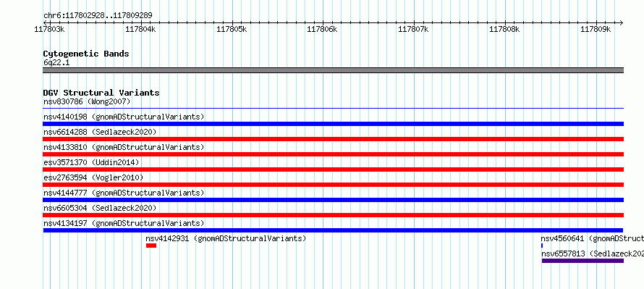
Task: Click the chr6:117802928..117809289 coordinate label
Action: [98, 16]
